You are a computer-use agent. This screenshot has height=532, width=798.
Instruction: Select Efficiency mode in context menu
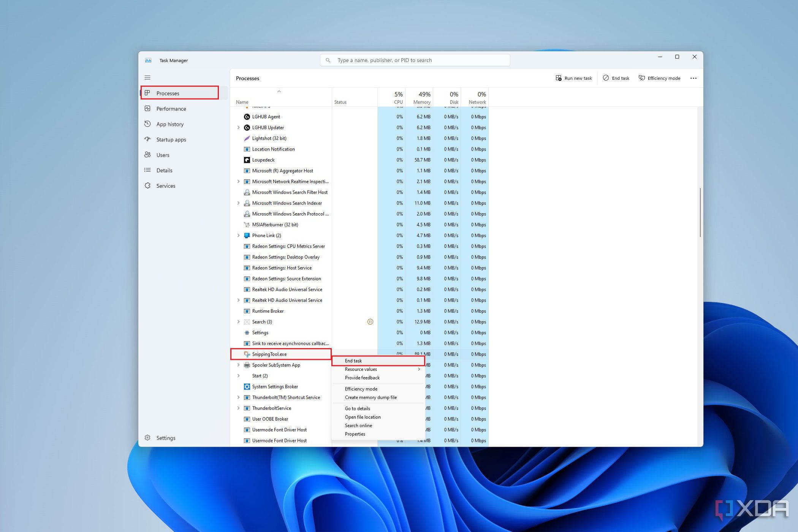pos(378,389)
